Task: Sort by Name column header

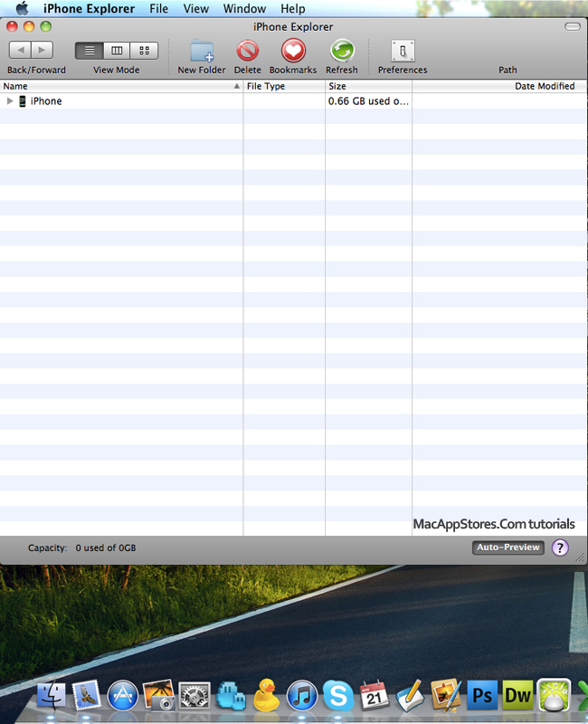Action: click(121, 86)
